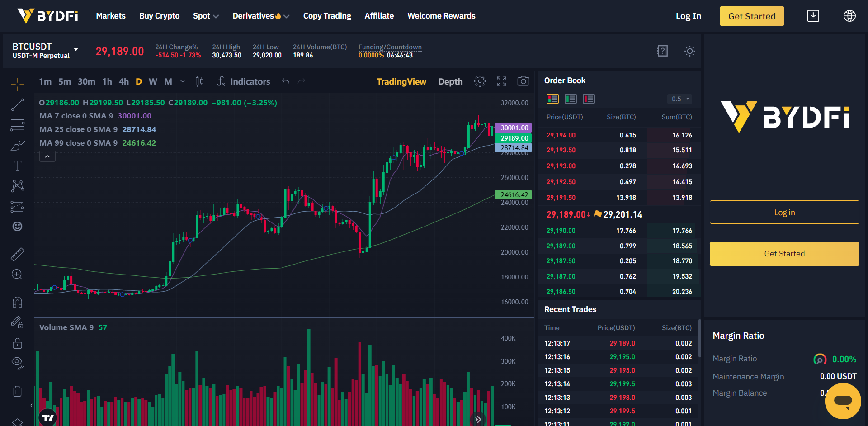868x426 pixels.
Task: Click the header Get Started button
Action: point(752,16)
